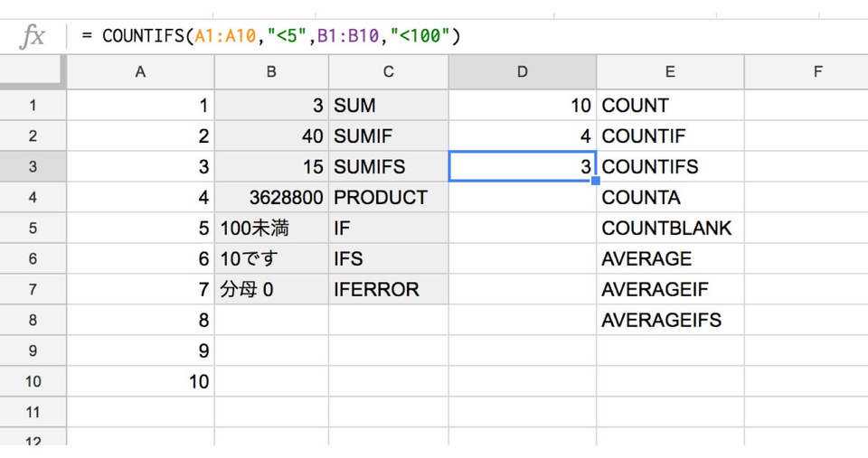The height and width of the screenshot is (458, 868).
Task: Select cell E6 containing AVERAGE
Action: click(670, 259)
